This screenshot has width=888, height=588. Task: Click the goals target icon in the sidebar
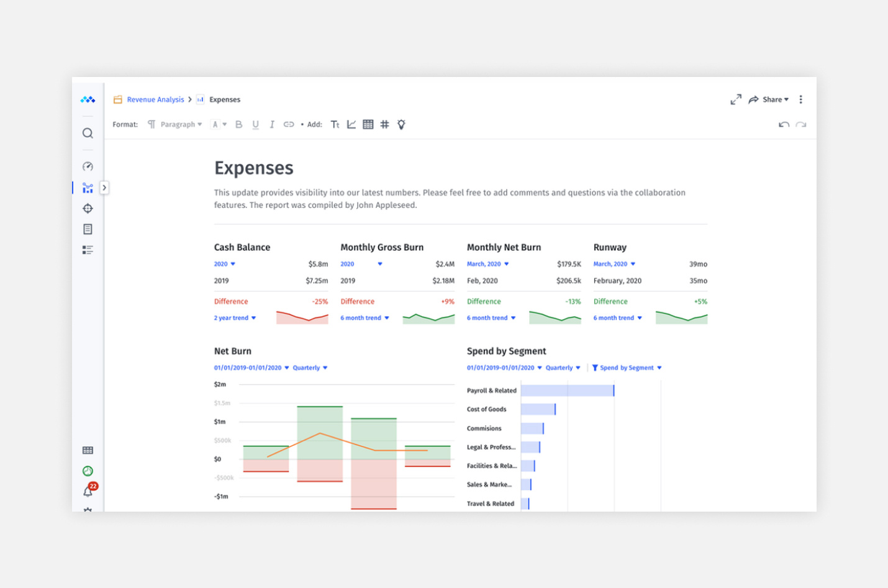tap(88, 209)
